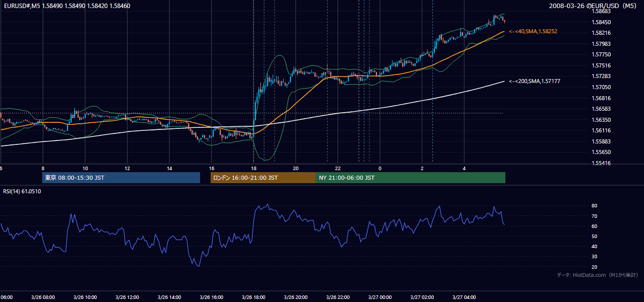Image resolution: width=644 pixels, height=302 pixels.
Task: Click the 3/27 00:00 time label
Action: pos(379,297)
